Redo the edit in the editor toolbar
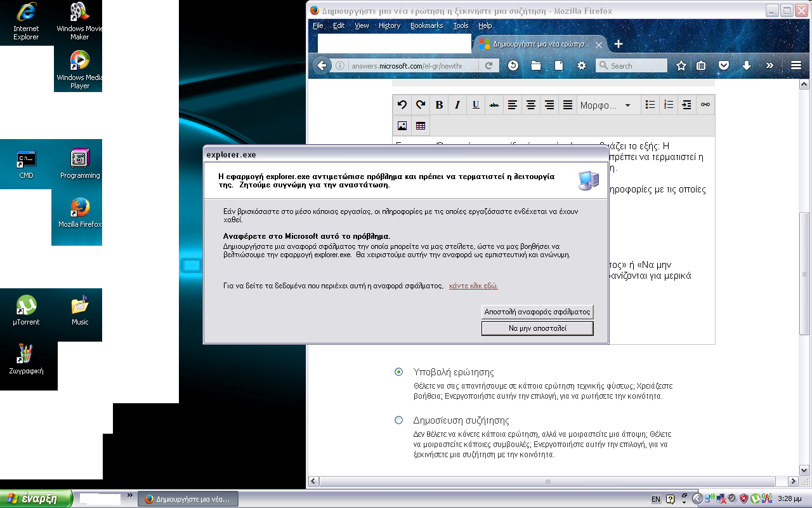Screen dimensions: 812x508 (x=420, y=105)
